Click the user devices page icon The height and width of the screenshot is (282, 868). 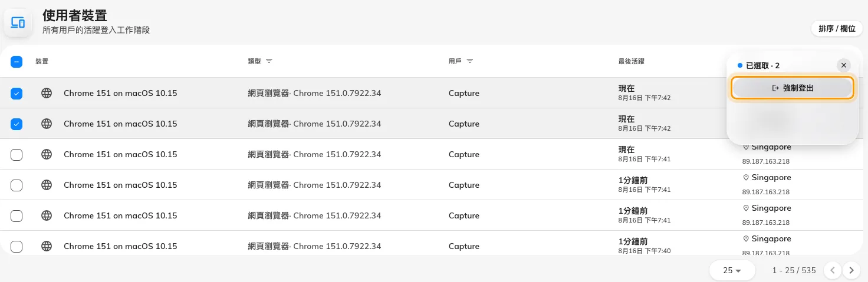18,23
